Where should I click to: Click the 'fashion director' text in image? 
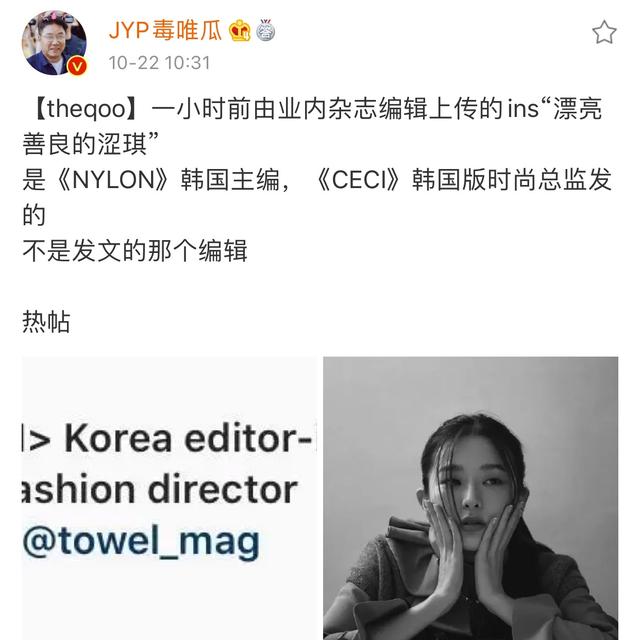(x=160, y=489)
